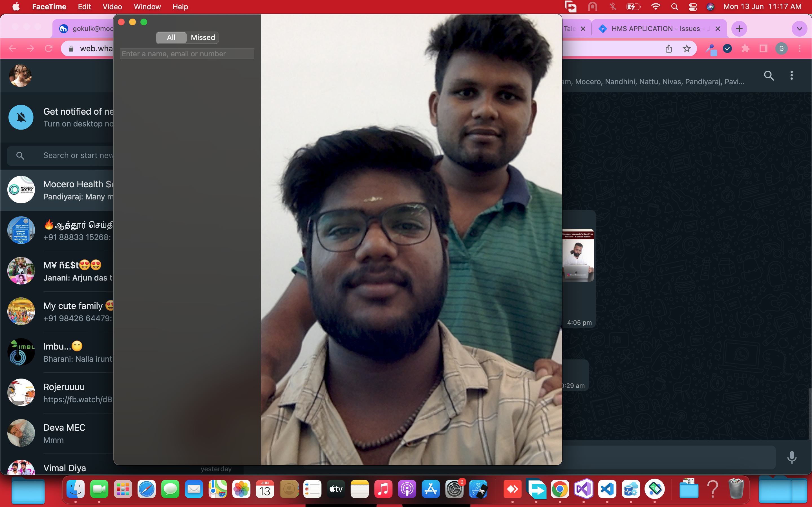Click the muted bell notification icon
The image size is (812, 507).
click(x=21, y=117)
